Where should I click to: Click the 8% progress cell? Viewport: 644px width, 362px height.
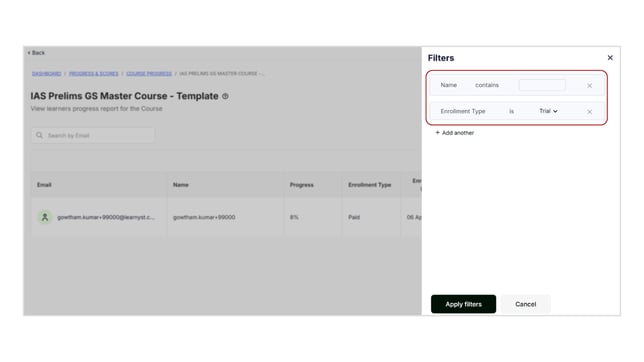pos(294,217)
